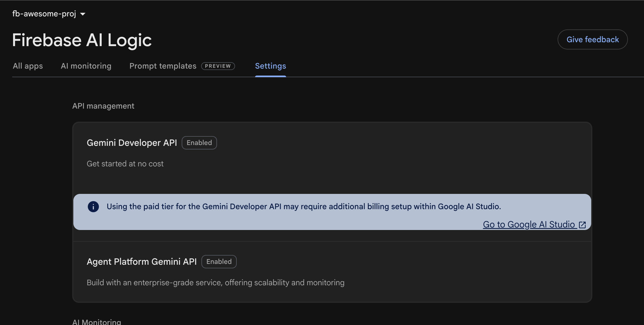
Task: Click the info icon in the billing notice
Action: pos(93,207)
